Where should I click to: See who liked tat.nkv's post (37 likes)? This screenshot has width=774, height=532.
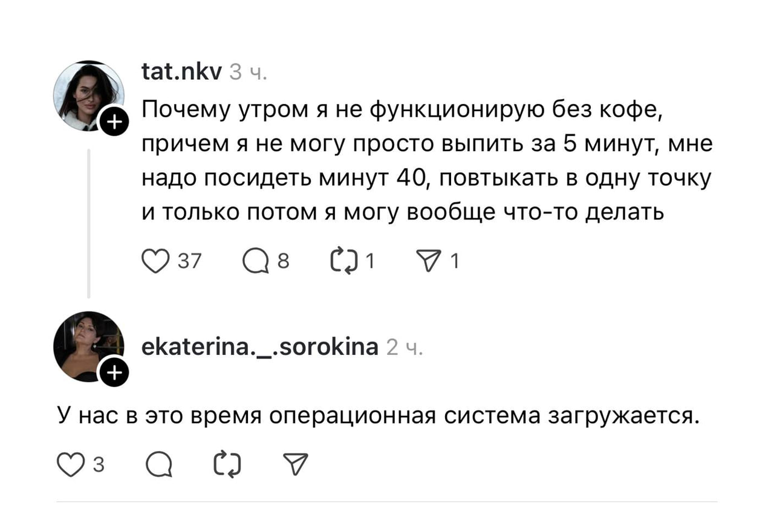click(189, 261)
